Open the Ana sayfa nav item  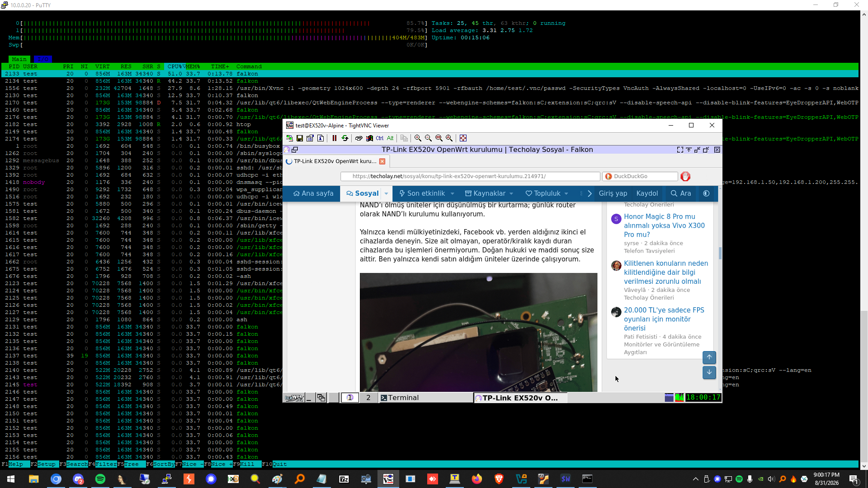click(x=313, y=193)
